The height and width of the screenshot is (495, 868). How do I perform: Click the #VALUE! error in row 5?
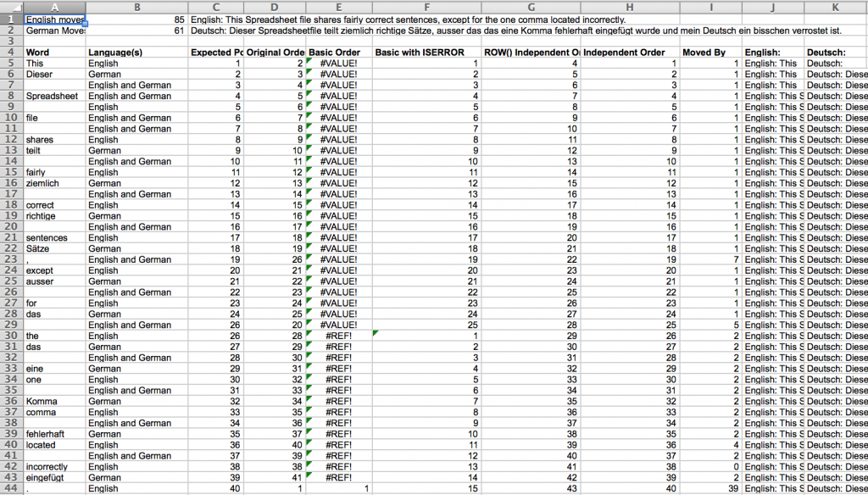(x=339, y=63)
